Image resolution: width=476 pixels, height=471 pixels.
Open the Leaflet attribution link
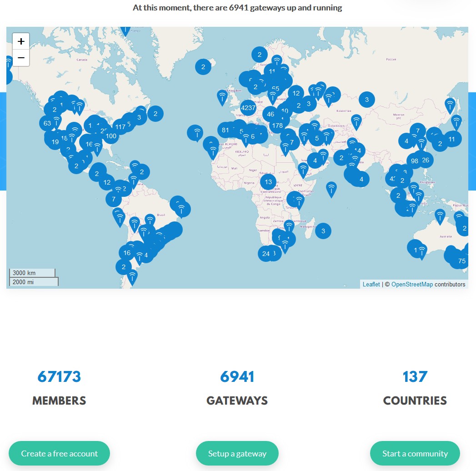[x=371, y=285]
